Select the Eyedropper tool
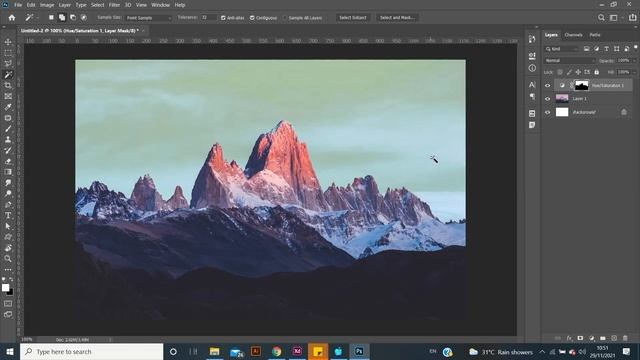Image resolution: width=640 pixels, height=360 pixels. pos(8,107)
